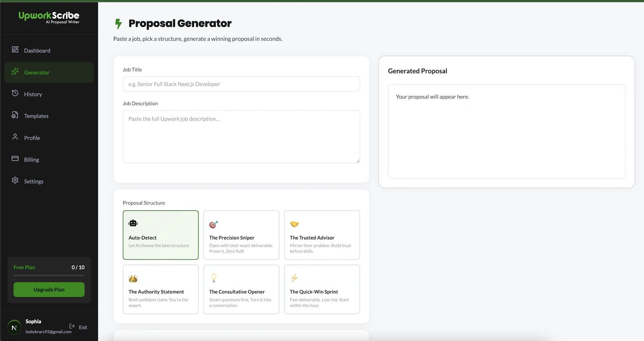Focus the Job Title input field

coord(242,84)
